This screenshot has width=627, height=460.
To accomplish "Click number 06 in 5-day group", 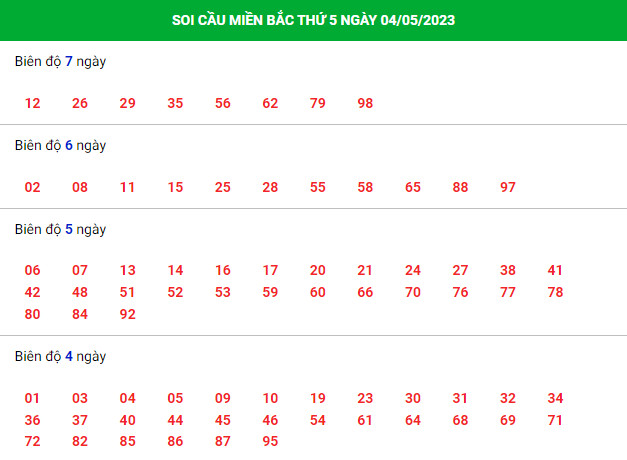I will (x=32, y=270).
